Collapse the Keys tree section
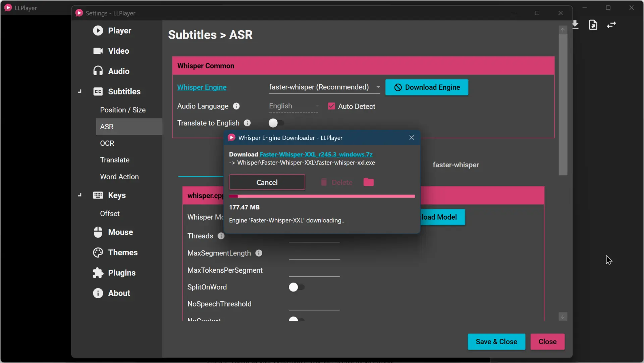 pyautogui.click(x=80, y=195)
